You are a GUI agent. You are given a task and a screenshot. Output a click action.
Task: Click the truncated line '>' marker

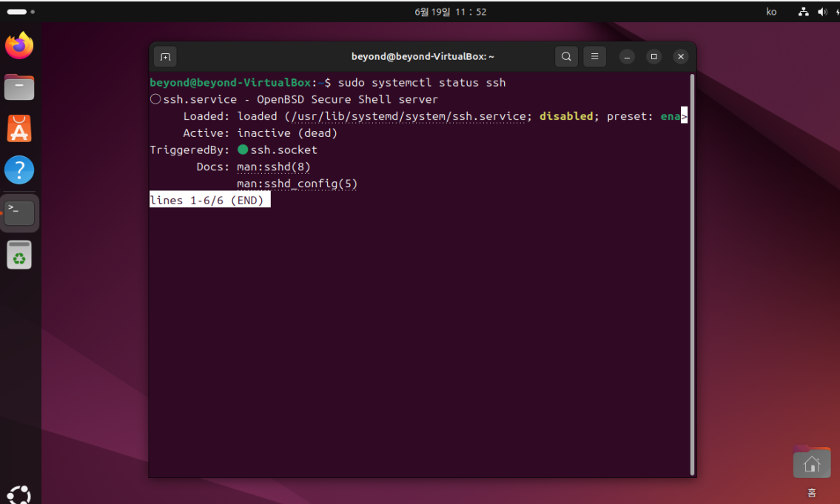coord(684,115)
